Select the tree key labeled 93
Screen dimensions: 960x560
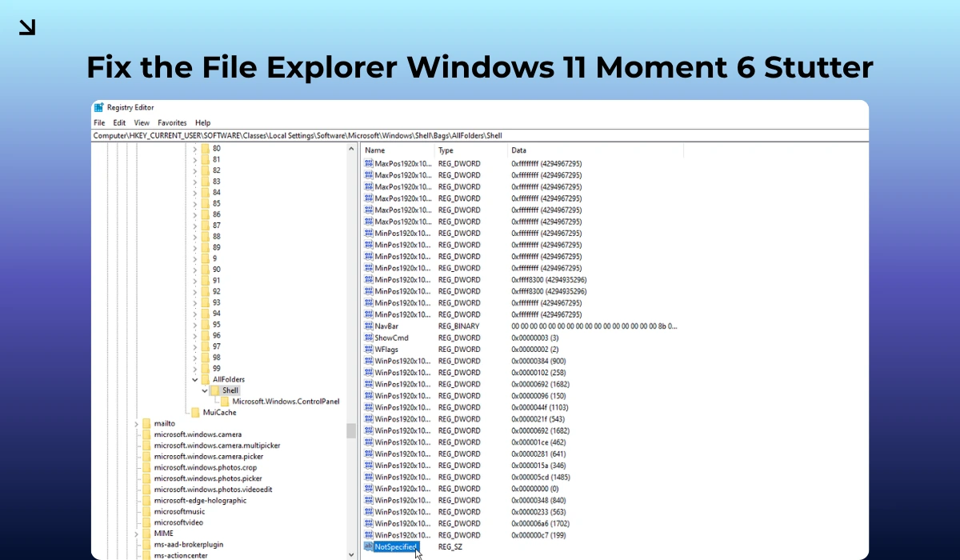[x=217, y=302]
